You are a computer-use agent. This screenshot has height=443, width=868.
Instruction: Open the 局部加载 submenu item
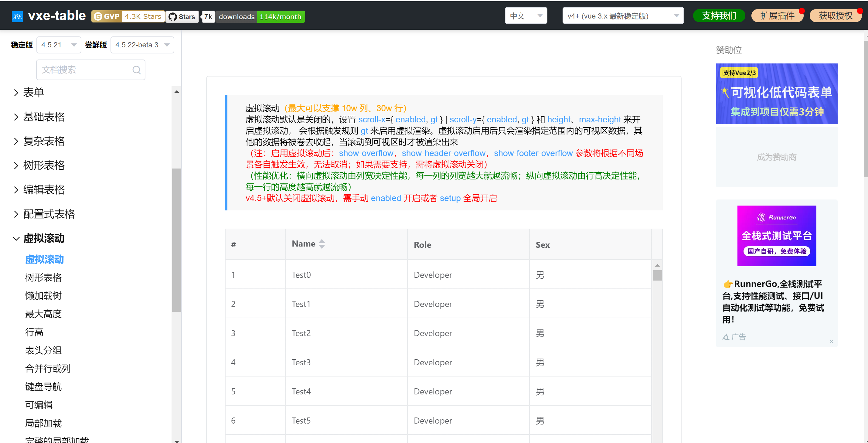pos(43,423)
